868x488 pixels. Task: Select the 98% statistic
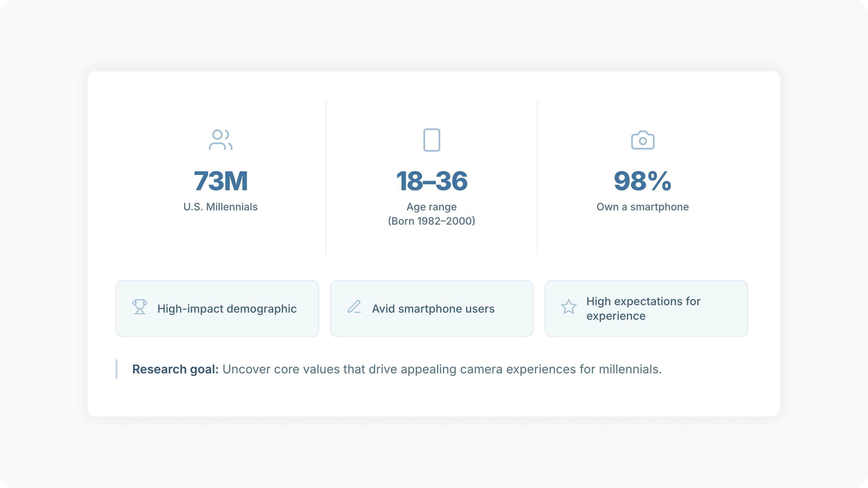coord(643,181)
